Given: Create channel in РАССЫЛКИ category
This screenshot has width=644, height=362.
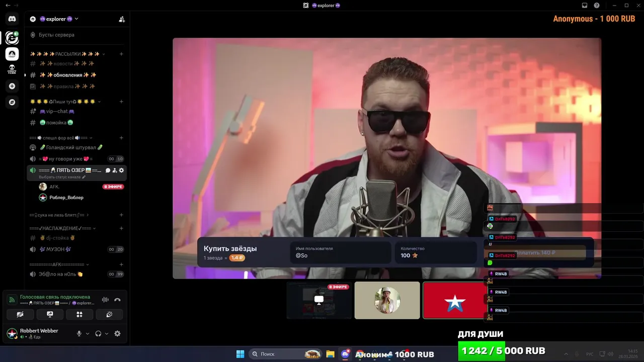Looking at the screenshot, I should (x=121, y=54).
